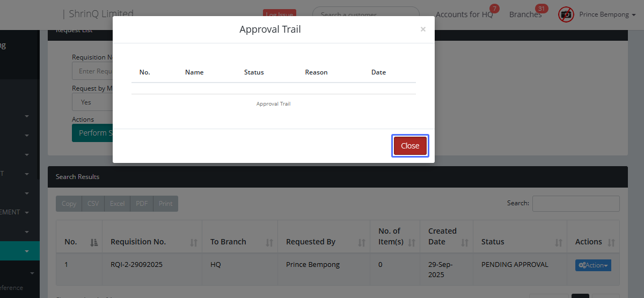Dismiss Approval Trail dialog with X icon
Screen dimensions: 644x298
tap(423, 29)
